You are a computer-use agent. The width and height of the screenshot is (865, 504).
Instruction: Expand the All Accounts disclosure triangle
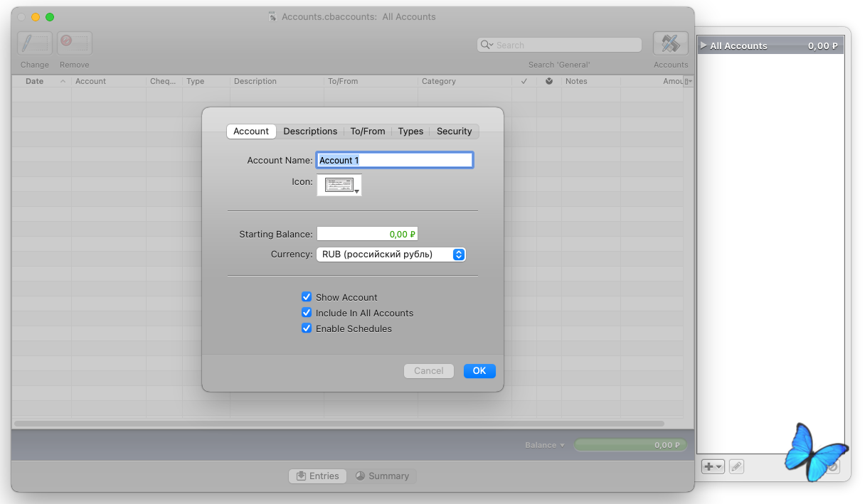(x=704, y=45)
